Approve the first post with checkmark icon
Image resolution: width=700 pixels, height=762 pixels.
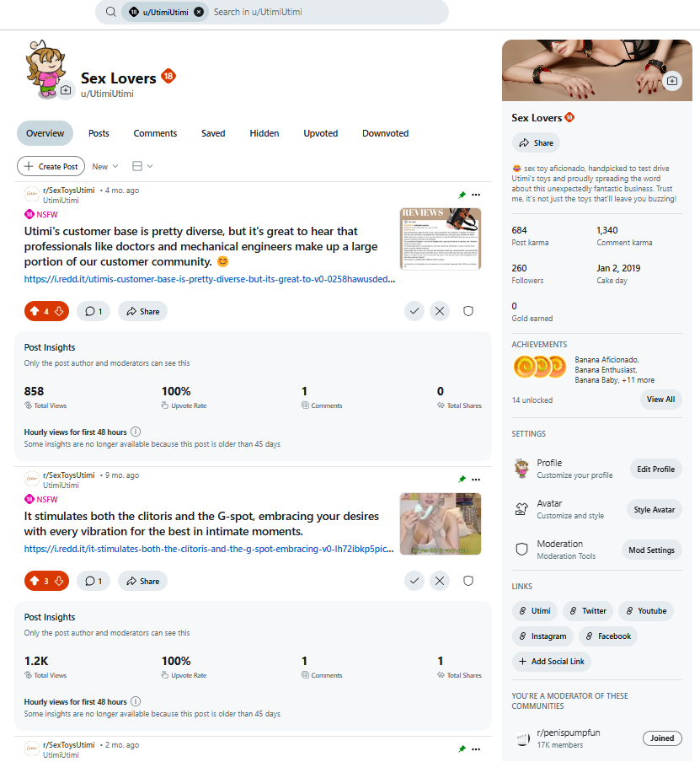(x=414, y=311)
